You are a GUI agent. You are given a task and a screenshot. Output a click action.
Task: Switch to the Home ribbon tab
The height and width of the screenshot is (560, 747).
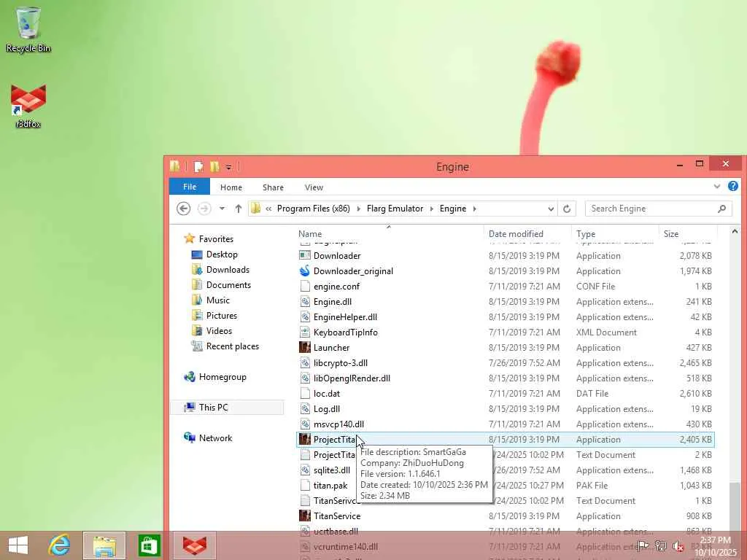[x=231, y=187]
